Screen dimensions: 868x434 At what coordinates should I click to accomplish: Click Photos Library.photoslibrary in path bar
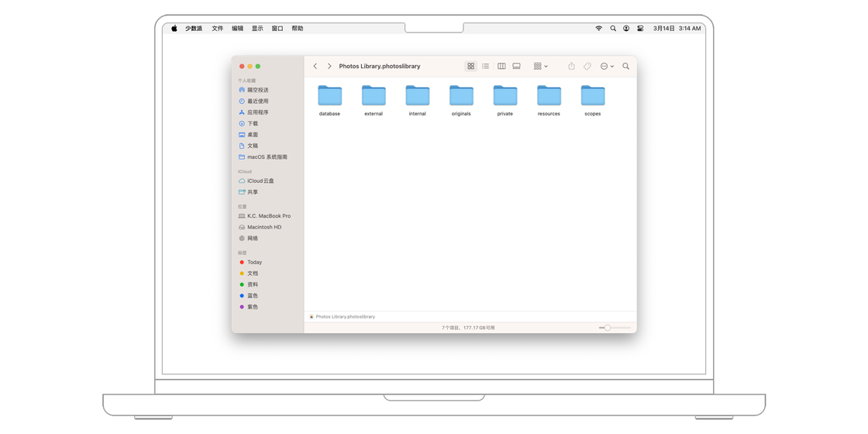[342, 317]
